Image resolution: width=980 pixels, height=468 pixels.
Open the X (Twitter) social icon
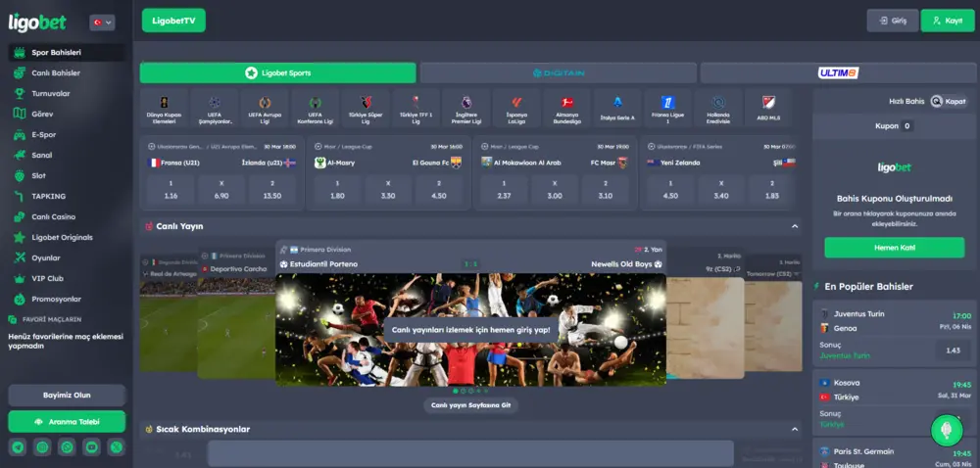pos(117,446)
